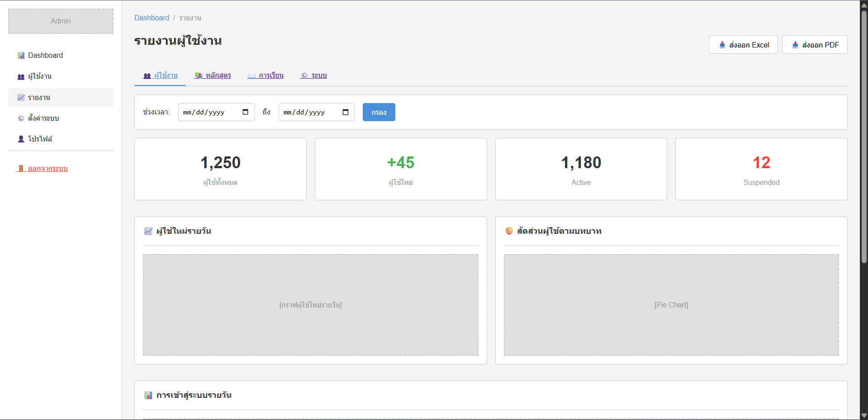This screenshot has height=420, width=868.
Task: Click the Dashboard bar chart icon in sidebar
Action: coord(21,55)
